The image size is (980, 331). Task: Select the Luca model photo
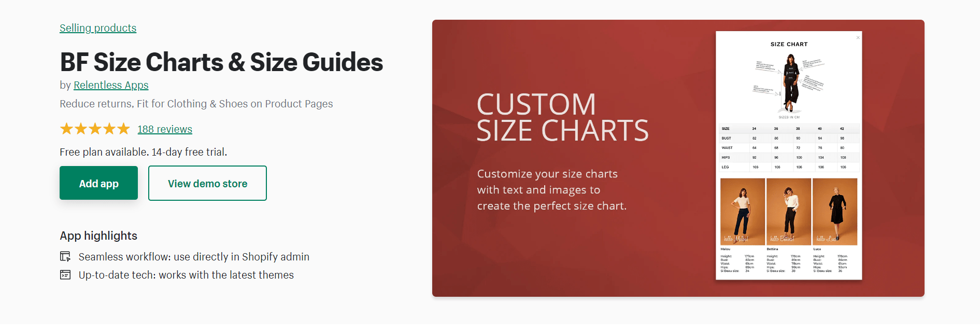tap(835, 212)
